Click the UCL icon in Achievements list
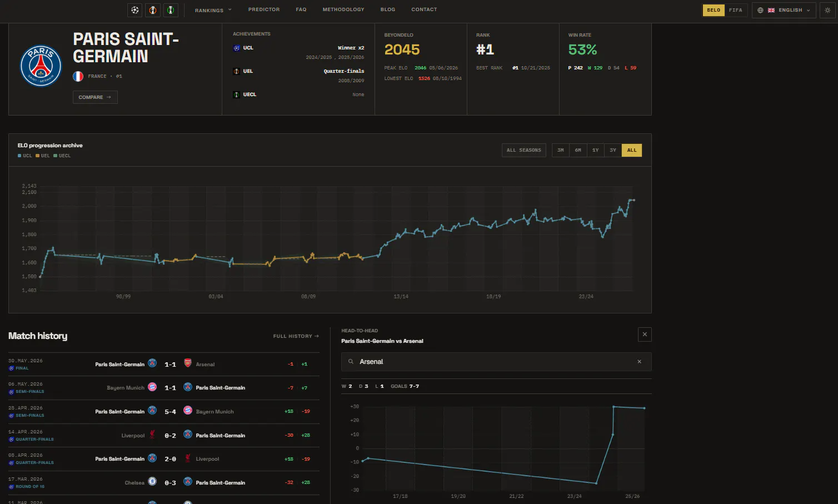 click(x=236, y=48)
